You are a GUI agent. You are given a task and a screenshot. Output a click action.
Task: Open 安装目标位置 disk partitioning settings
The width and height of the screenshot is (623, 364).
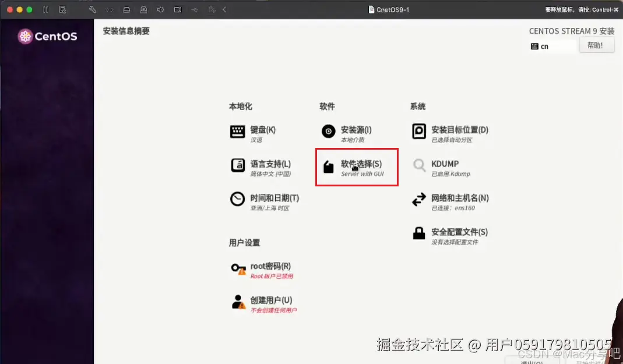click(418, 131)
